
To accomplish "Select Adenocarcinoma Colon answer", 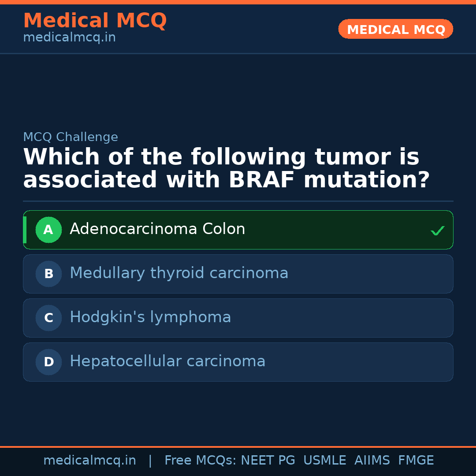I will (157, 229).
